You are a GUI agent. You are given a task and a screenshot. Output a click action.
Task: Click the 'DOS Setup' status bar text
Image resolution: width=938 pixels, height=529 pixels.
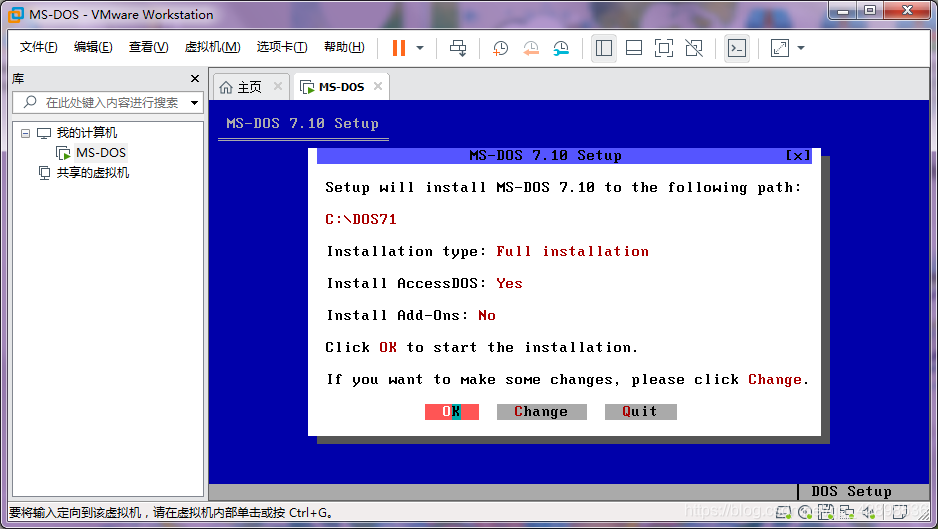click(x=851, y=491)
